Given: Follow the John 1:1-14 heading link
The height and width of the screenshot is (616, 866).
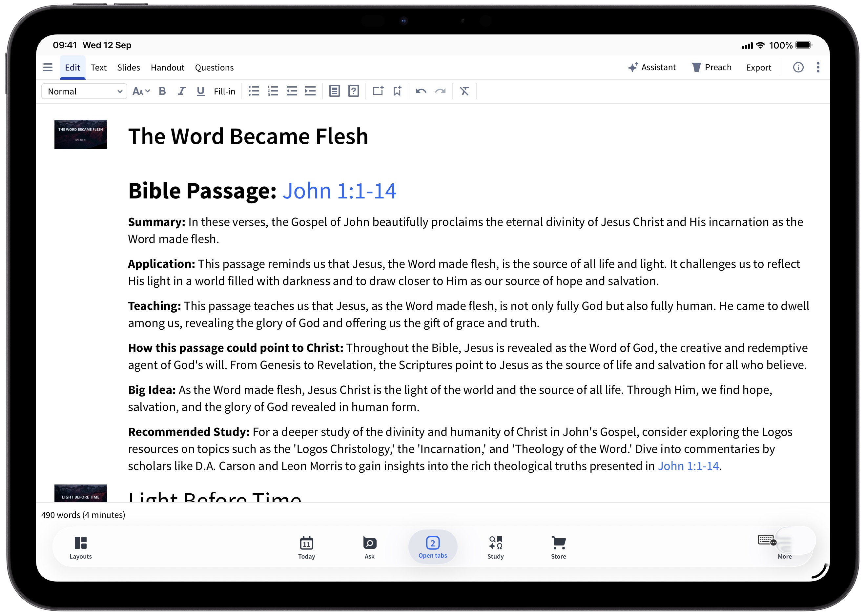Looking at the screenshot, I should click(340, 191).
